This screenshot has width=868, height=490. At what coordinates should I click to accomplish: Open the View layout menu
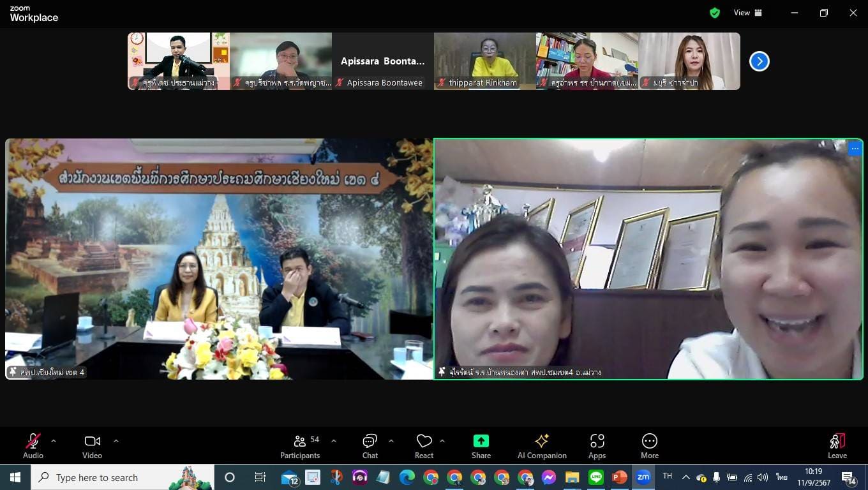(747, 13)
